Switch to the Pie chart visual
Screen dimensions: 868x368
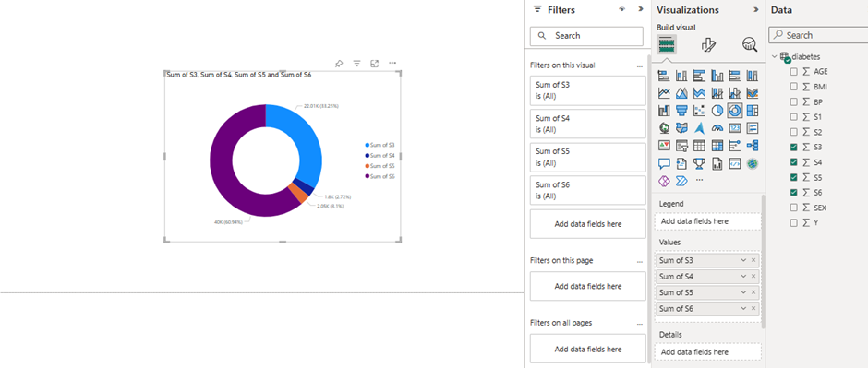717,111
